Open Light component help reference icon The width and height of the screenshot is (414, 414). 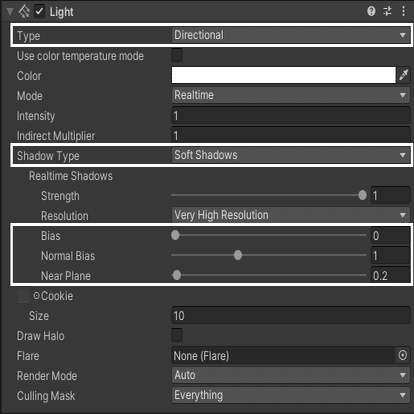[x=371, y=11]
